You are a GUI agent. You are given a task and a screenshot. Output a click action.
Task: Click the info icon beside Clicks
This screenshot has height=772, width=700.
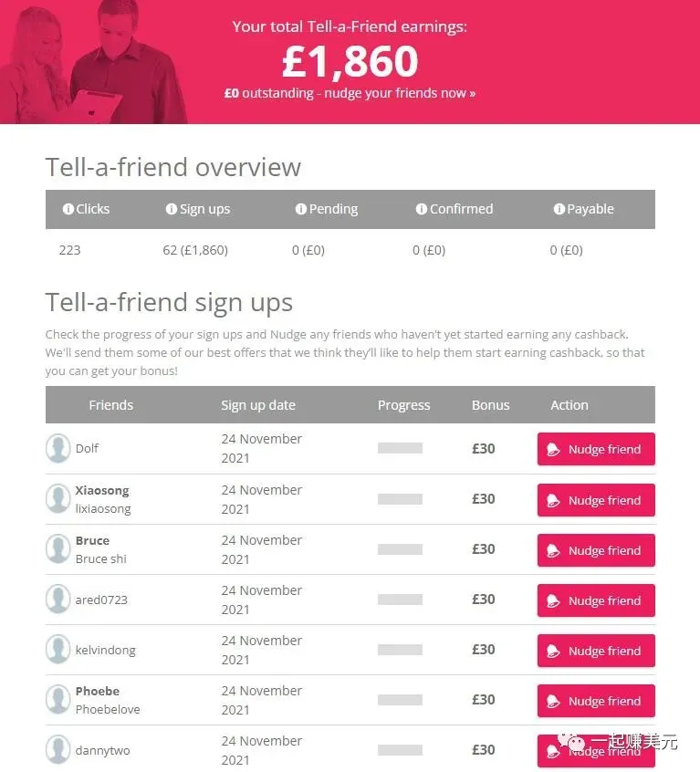(x=68, y=209)
